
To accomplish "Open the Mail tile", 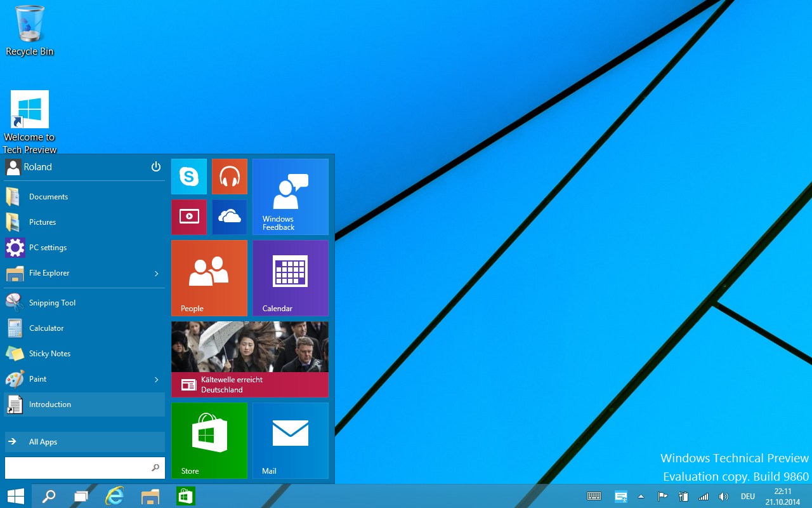I will tap(291, 441).
